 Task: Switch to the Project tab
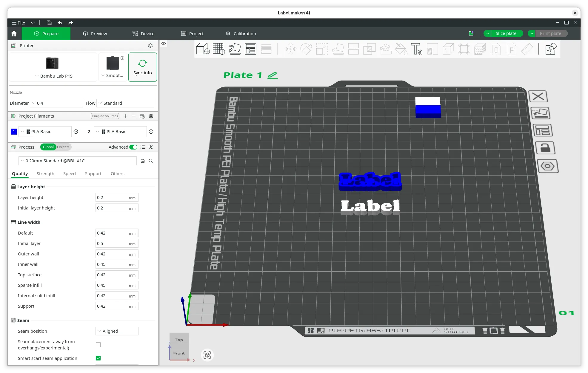[192, 34]
